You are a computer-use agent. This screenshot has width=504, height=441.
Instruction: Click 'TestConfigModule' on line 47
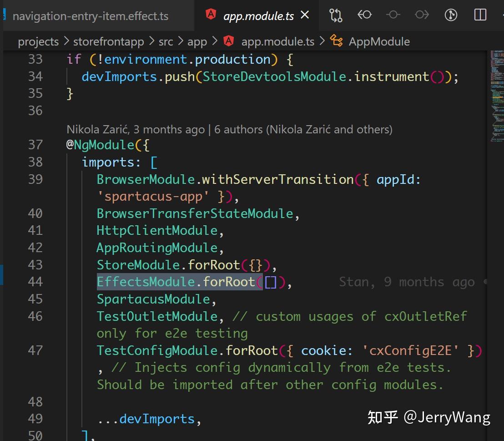coord(157,350)
